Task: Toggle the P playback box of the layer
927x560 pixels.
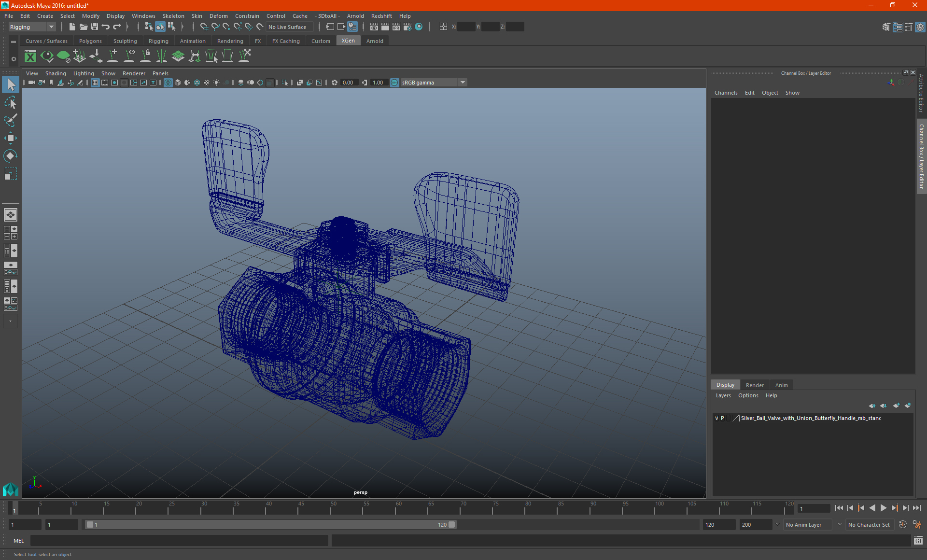Action: tap(722, 418)
